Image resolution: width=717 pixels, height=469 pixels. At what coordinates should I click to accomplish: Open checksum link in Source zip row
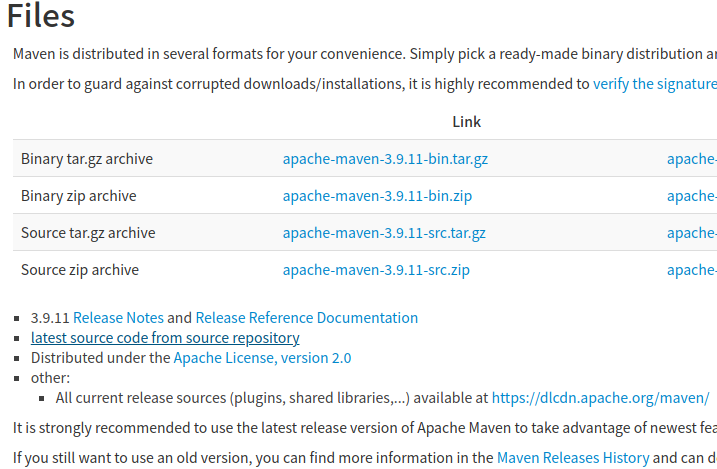coord(692,270)
